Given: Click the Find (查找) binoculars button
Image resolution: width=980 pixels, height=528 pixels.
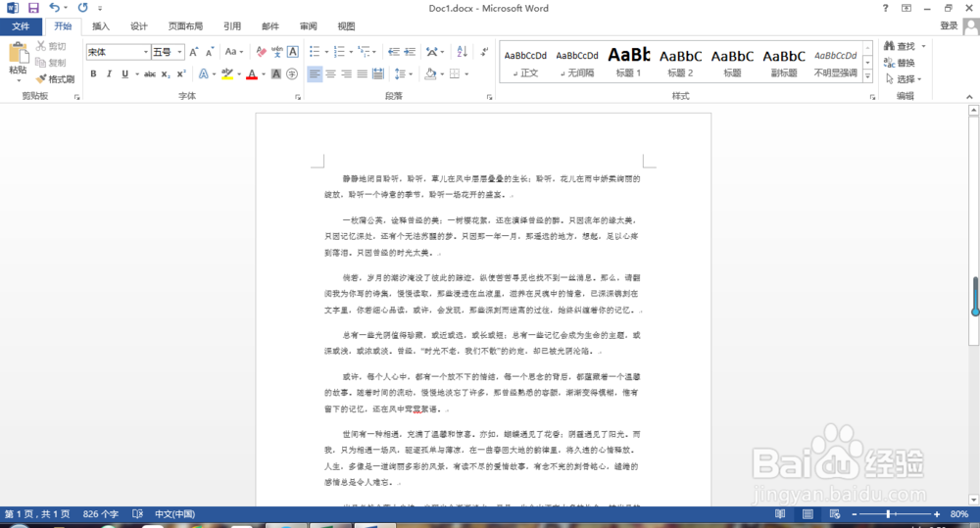Looking at the screenshot, I should (900, 46).
